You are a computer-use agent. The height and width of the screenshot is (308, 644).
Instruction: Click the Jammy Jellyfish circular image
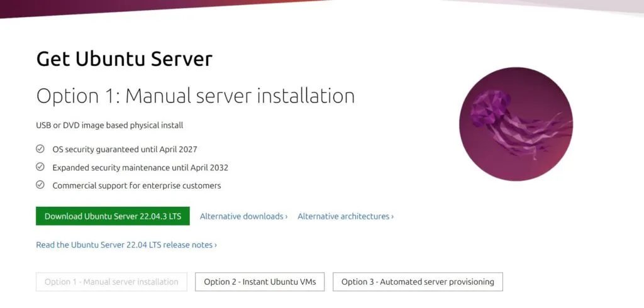pos(516,124)
